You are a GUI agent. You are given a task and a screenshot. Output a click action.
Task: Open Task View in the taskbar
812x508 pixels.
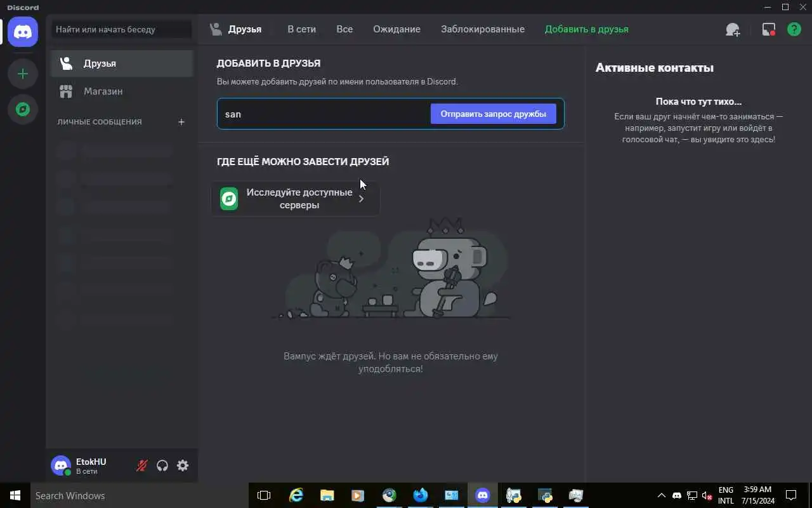[x=264, y=495]
